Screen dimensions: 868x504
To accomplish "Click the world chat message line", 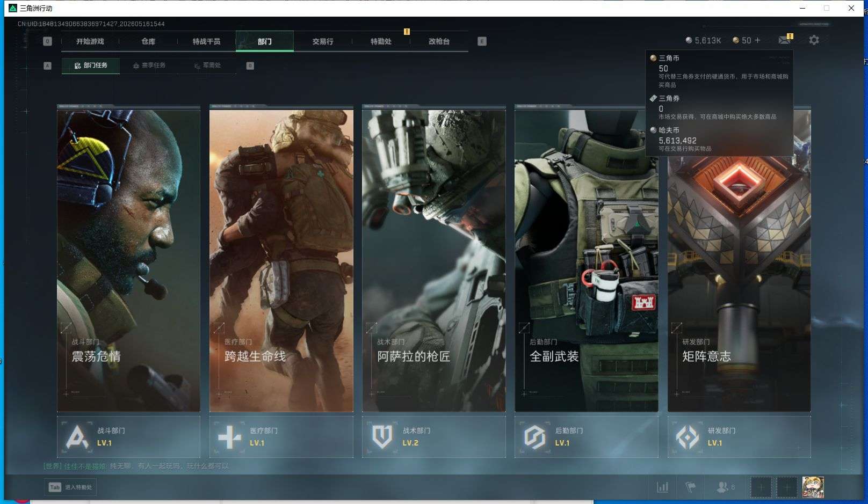I will [x=136, y=466].
